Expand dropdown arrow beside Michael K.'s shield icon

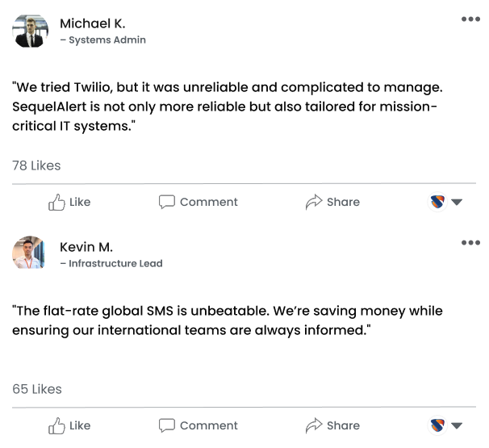457,203
